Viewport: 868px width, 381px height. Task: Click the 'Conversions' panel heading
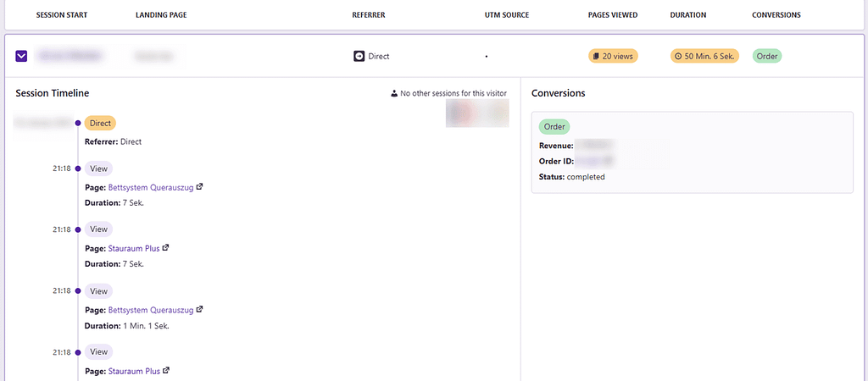tap(558, 93)
